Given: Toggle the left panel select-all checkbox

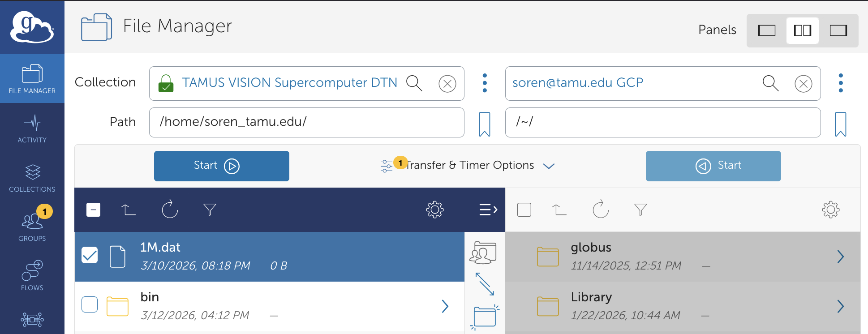Looking at the screenshot, I should click(93, 210).
